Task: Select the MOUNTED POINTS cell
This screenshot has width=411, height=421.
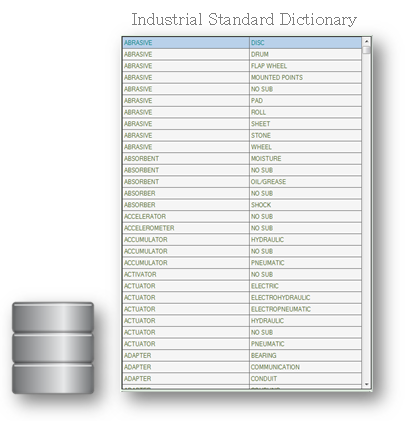Action: [305, 77]
